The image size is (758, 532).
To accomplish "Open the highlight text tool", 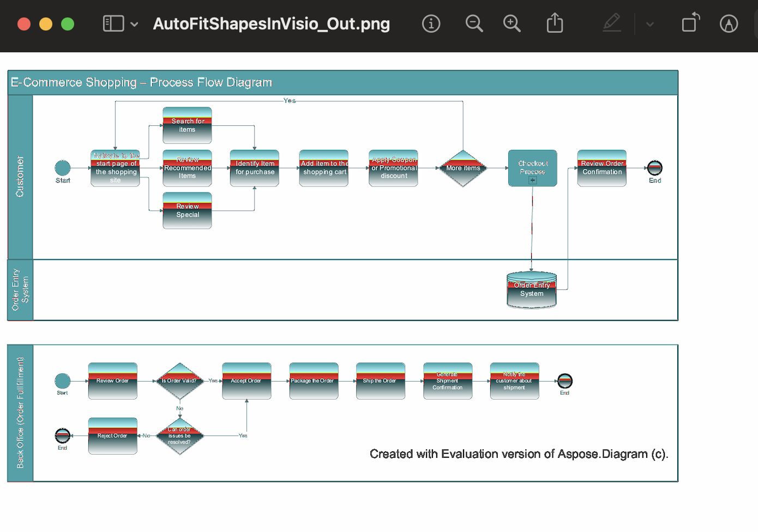I will pyautogui.click(x=729, y=23).
